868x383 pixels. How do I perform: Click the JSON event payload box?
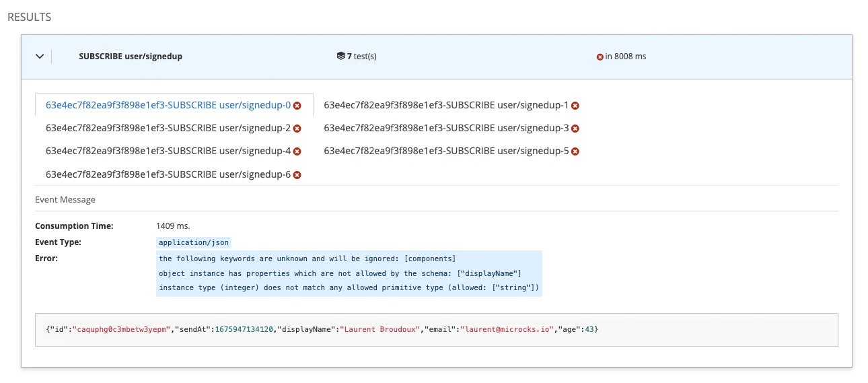click(436, 330)
